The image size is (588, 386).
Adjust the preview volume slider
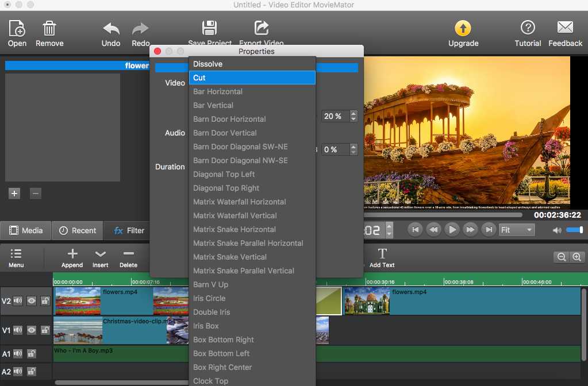575,230
